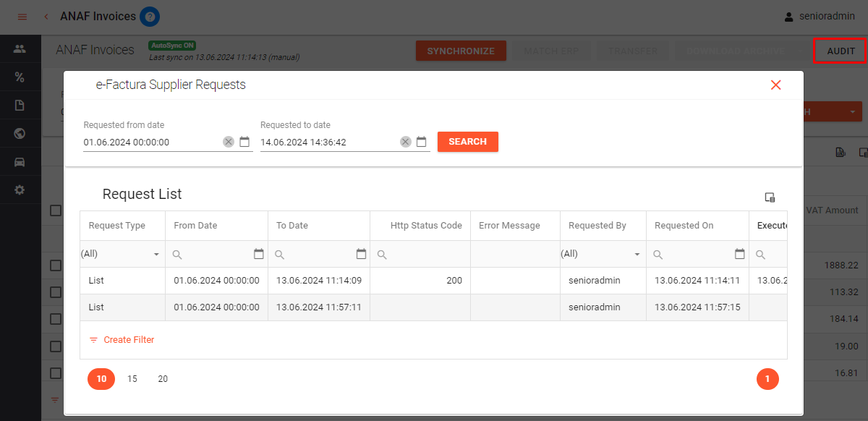
Task: Click the MATCH ERP button
Action: (550, 51)
